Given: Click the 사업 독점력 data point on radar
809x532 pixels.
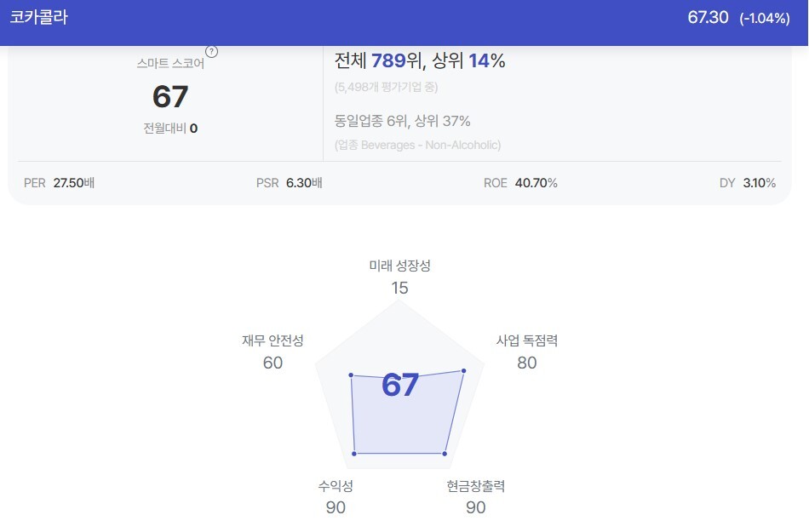Looking at the screenshot, I should pos(464,370).
